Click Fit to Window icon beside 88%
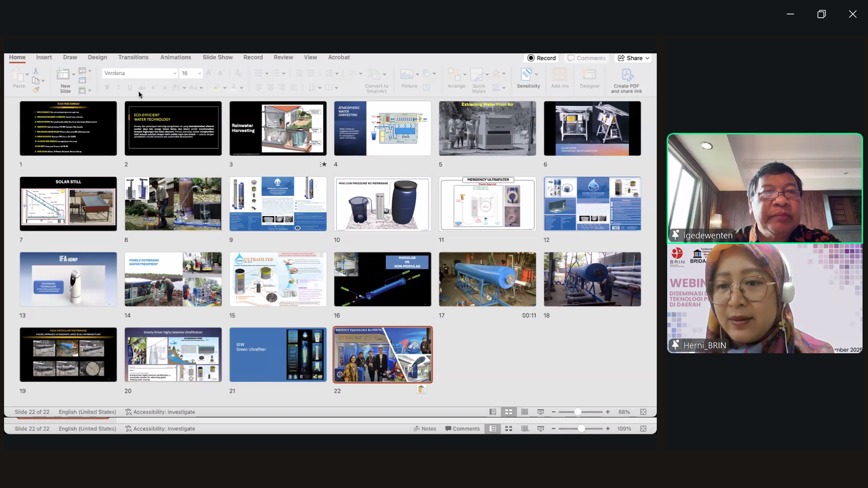The width and height of the screenshot is (868, 488). pos(643,412)
